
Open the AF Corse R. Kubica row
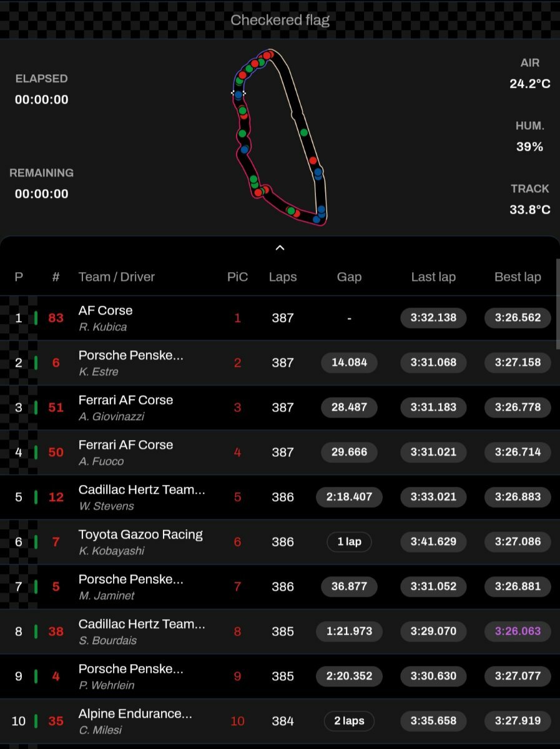click(280, 318)
